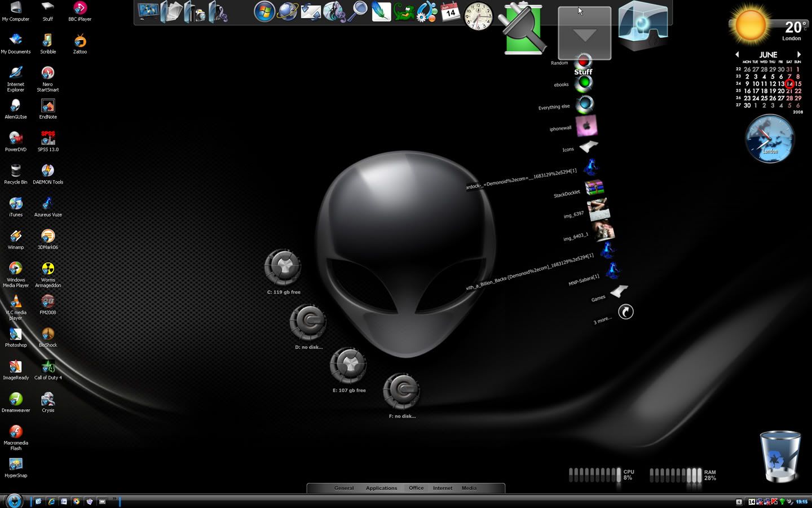Open the AlienGUIse desktop shortcut
Image resolution: width=812 pixels, height=508 pixels.
tap(16, 109)
